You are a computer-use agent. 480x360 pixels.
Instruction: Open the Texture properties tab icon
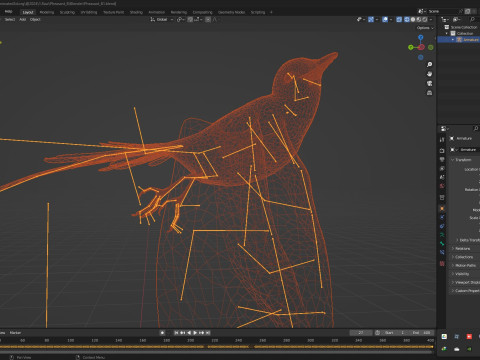pyautogui.click(x=442, y=263)
